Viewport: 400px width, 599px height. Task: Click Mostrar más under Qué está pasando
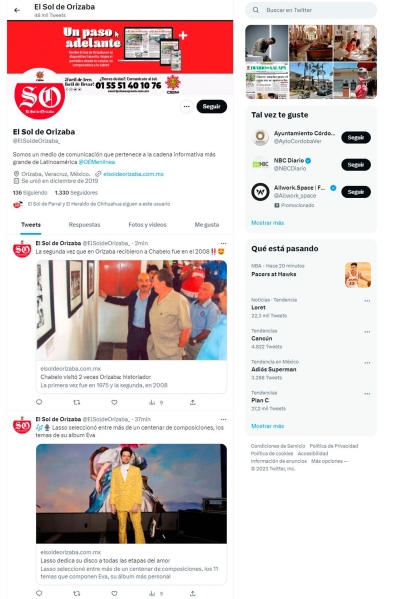[267, 426]
